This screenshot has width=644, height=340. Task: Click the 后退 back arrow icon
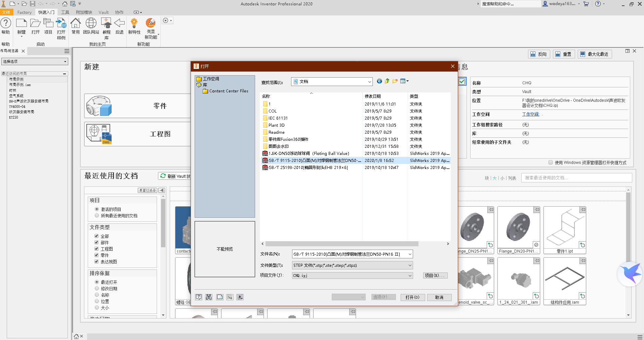pyautogui.click(x=119, y=23)
